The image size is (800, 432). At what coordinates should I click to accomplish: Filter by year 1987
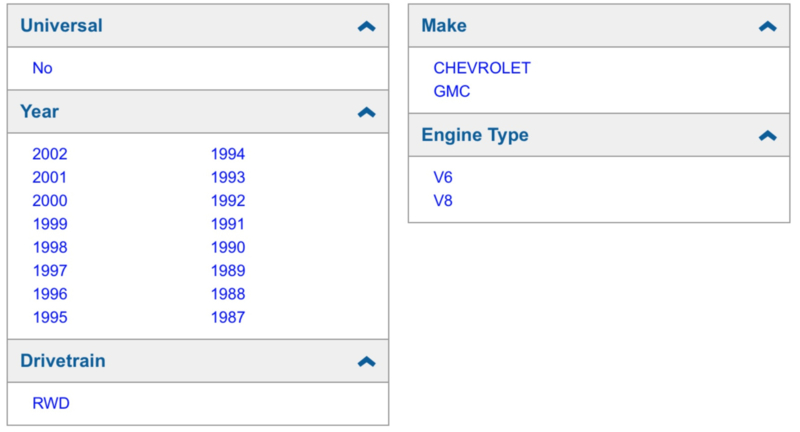point(228,317)
